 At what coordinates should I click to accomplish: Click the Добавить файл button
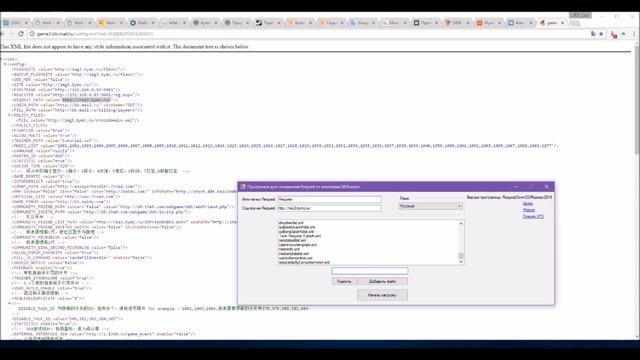[x=382, y=281]
